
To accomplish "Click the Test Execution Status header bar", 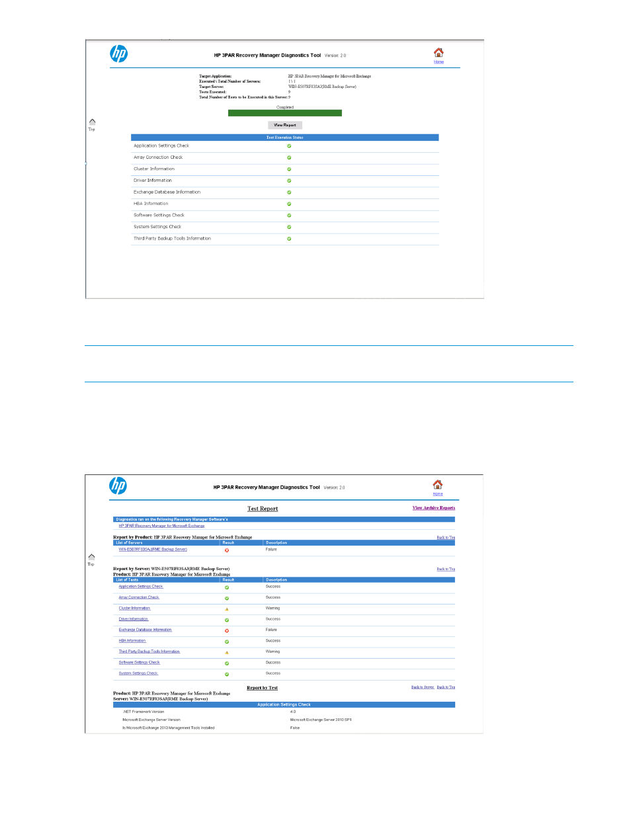I will (285, 138).
